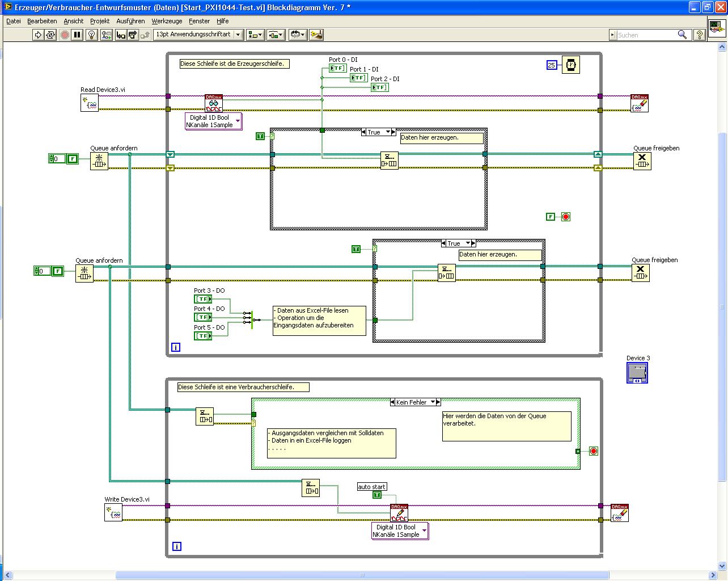Select Enqueue Element node in upper True case

[x=390, y=161]
